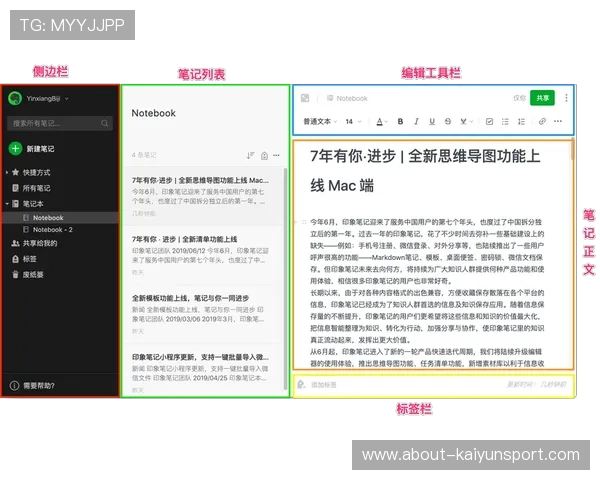Click the note title 7年有你·进步

tap(425, 171)
